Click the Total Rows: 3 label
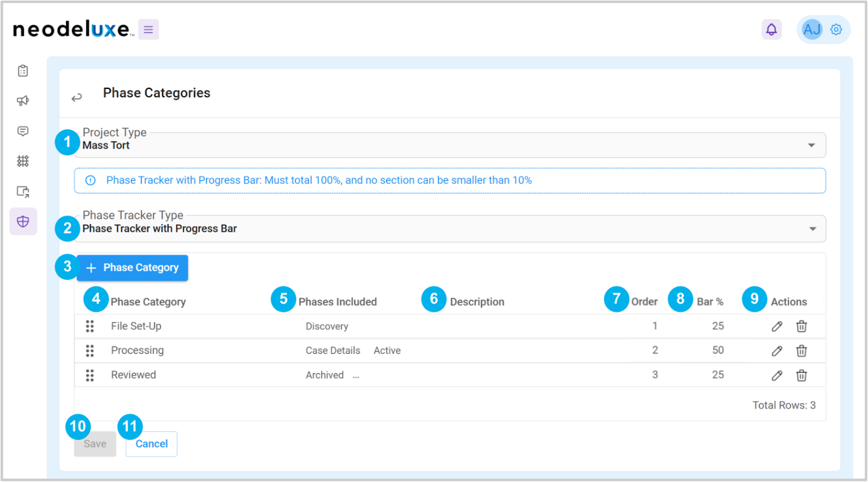Screen dimensions: 868x482 (784, 406)
